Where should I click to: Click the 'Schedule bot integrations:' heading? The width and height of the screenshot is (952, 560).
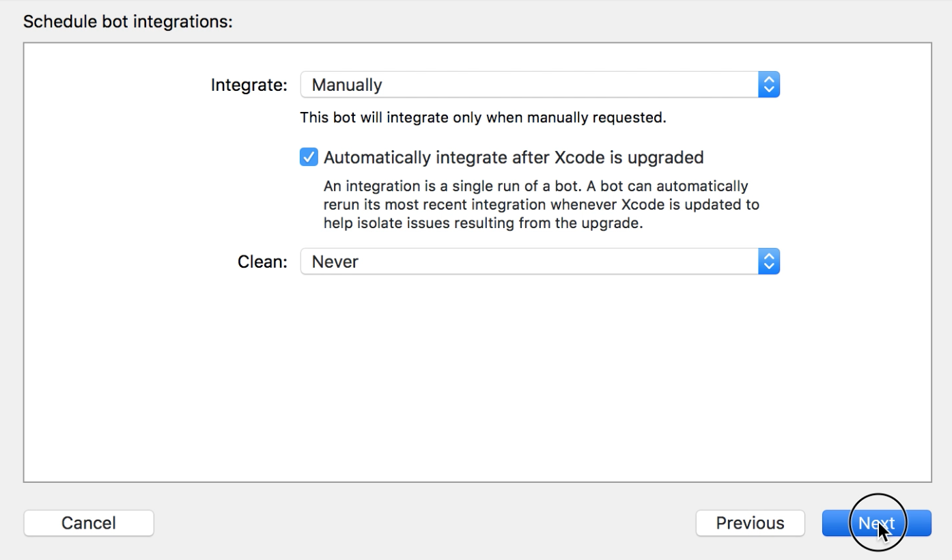[128, 22]
